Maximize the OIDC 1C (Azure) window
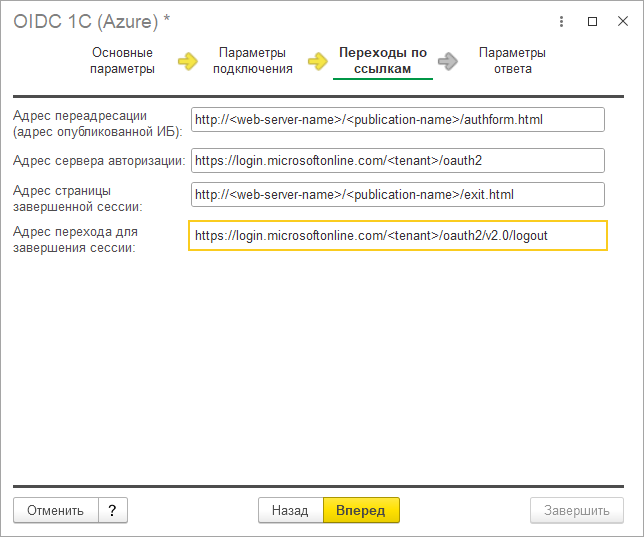 [592, 21]
